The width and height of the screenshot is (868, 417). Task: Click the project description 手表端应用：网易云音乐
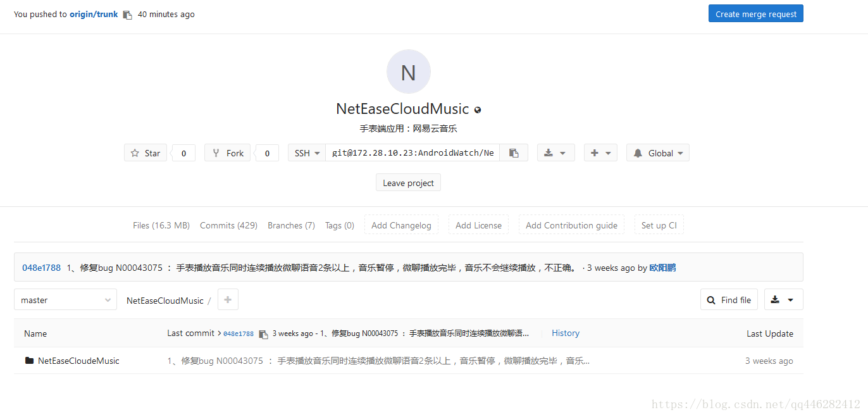409,128
